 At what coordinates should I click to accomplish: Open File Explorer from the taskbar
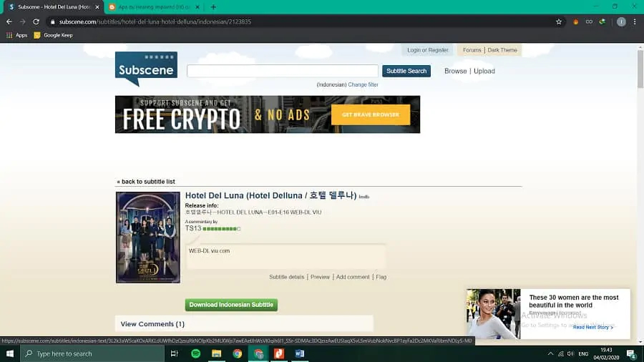pyautogui.click(x=216, y=353)
